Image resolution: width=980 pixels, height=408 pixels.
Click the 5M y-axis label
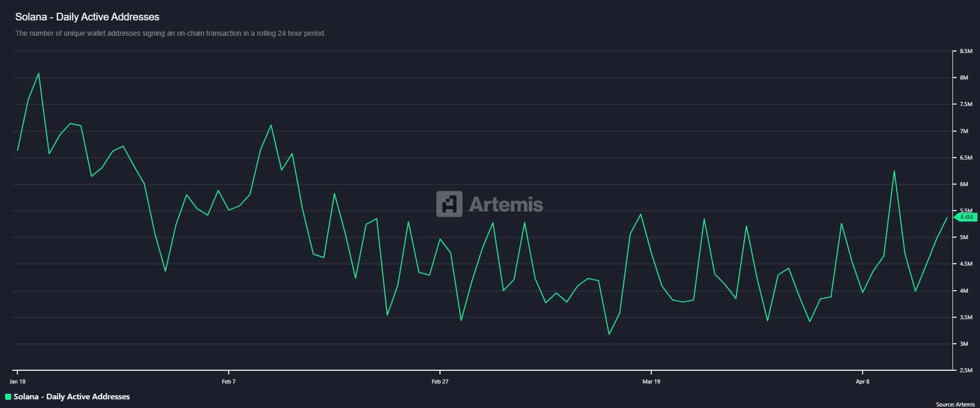tap(964, 238)
